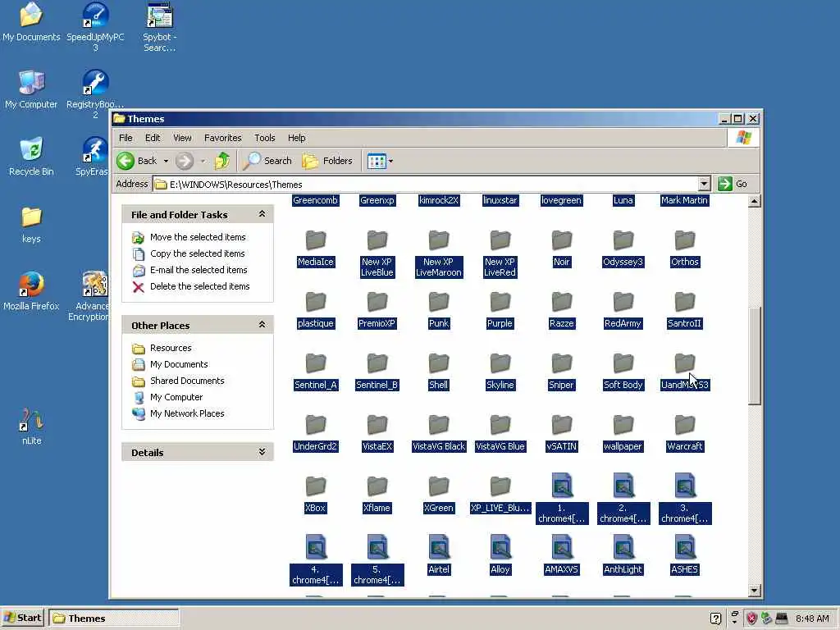The image size is (840, 630).
Task: Open the Back button history dropdown
Action: point(166,161)
